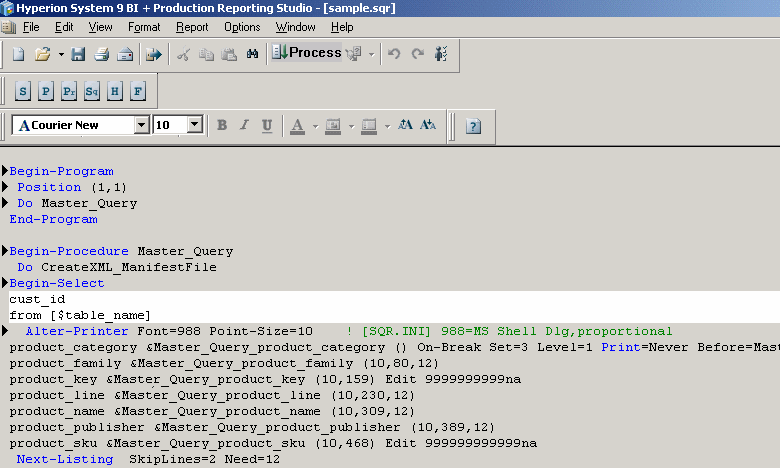
Task: Save the file with the floppy disk icon
Action: pos(78,54)
